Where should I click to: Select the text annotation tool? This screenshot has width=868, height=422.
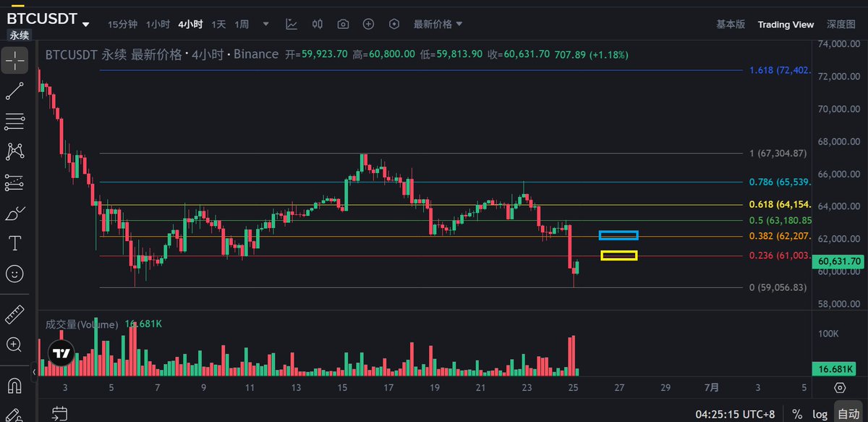pos(14,243)
